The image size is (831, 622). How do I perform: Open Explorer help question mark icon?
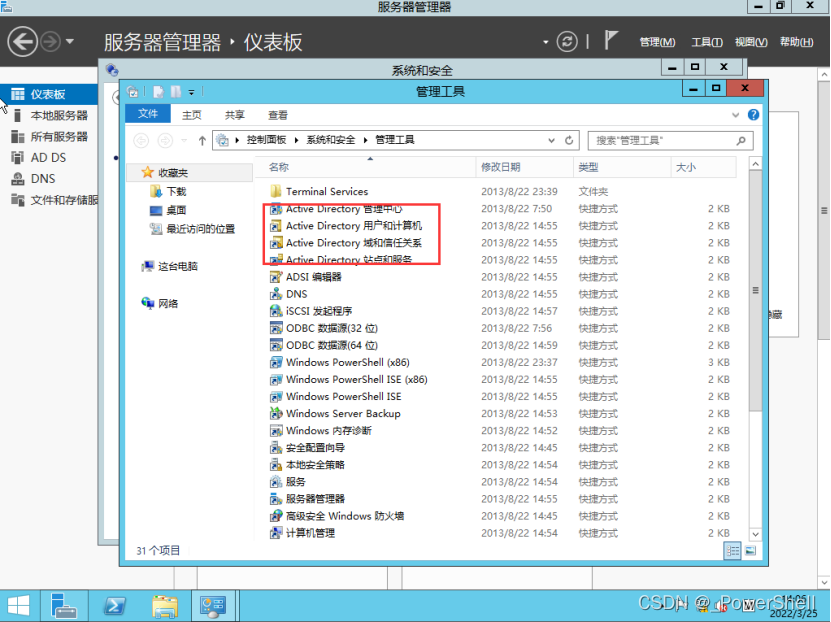(x=753, y=115)
